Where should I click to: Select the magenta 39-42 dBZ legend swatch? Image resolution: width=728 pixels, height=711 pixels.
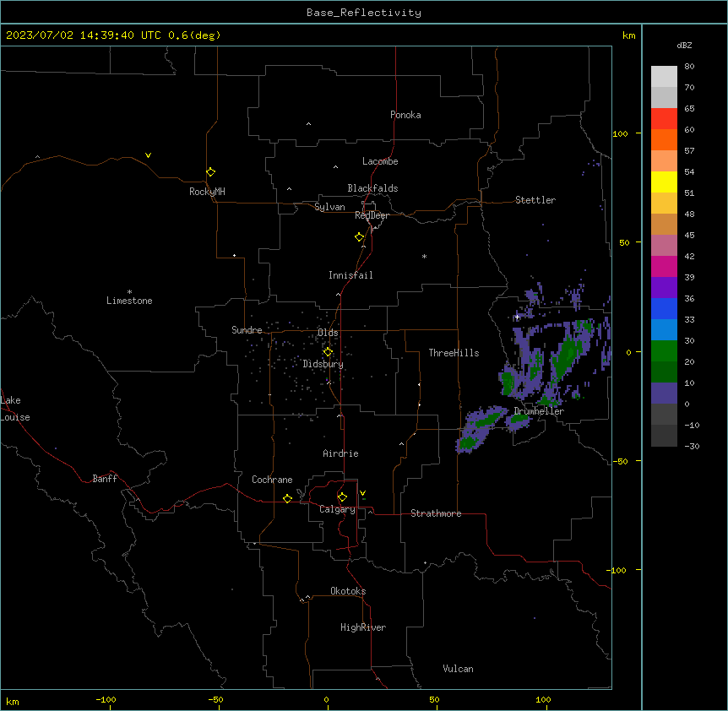pyautogui.click(x=664, y=266)
